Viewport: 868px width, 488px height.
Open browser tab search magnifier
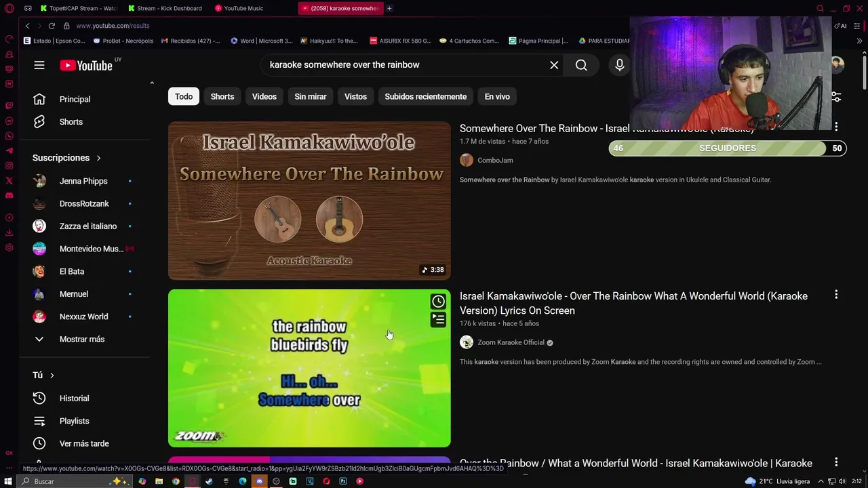(x=820, y=8)
